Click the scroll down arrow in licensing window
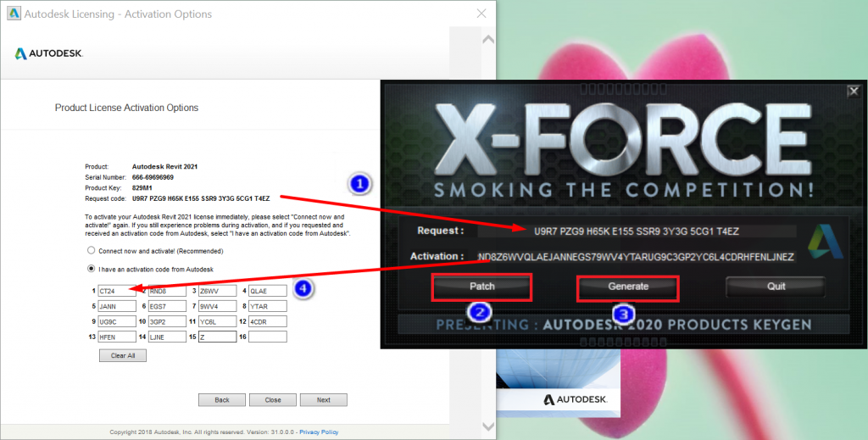868x440 pixels. 488,426
